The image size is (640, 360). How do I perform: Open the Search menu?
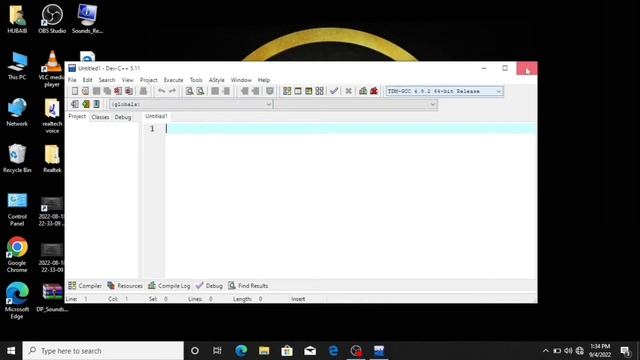(x=107, y=80)
